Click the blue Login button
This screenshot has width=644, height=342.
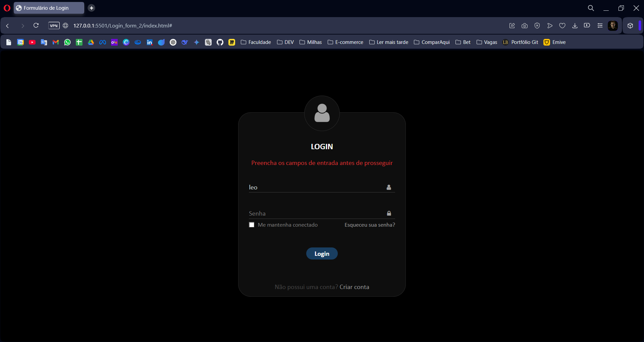click(x=322, y=254)
